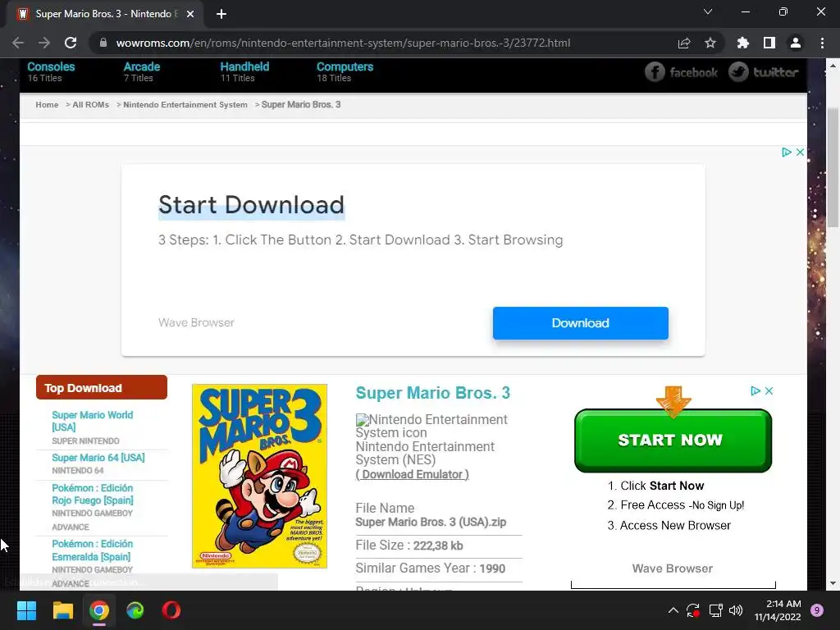The width and height of the screenshot is (840, 630).
Task: Click Wave Browser text in top ad
Action: click(196, 322)
